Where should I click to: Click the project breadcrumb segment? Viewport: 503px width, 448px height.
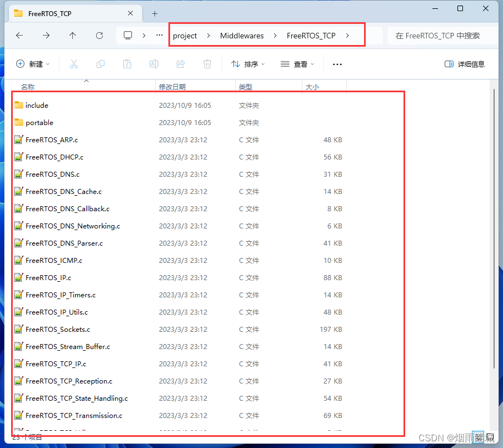pyautogui.click(x=185, y=36)
